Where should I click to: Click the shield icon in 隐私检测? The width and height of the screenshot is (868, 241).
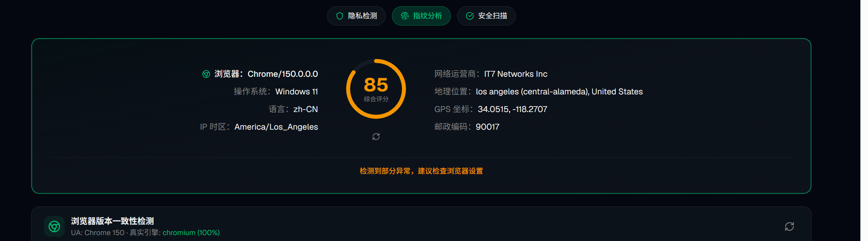pos(340,16)
